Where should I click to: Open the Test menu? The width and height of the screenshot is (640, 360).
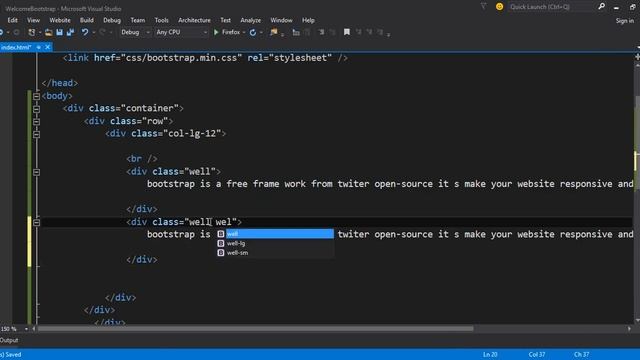click(225, 20)
